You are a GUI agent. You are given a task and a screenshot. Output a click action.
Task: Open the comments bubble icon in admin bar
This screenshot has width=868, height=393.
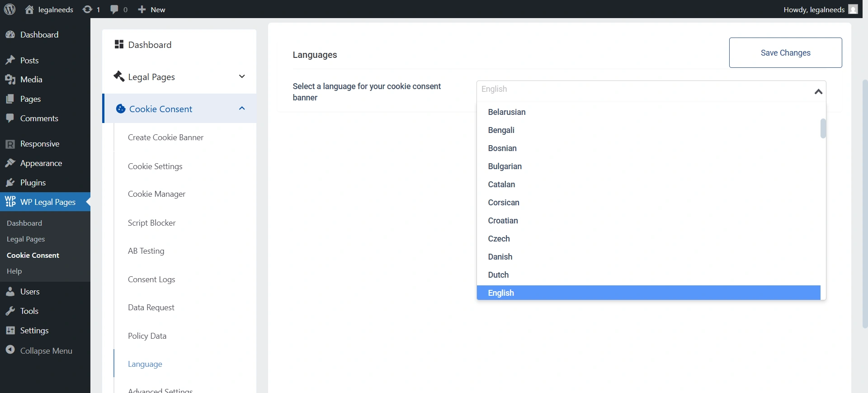[x=114, y=9]
